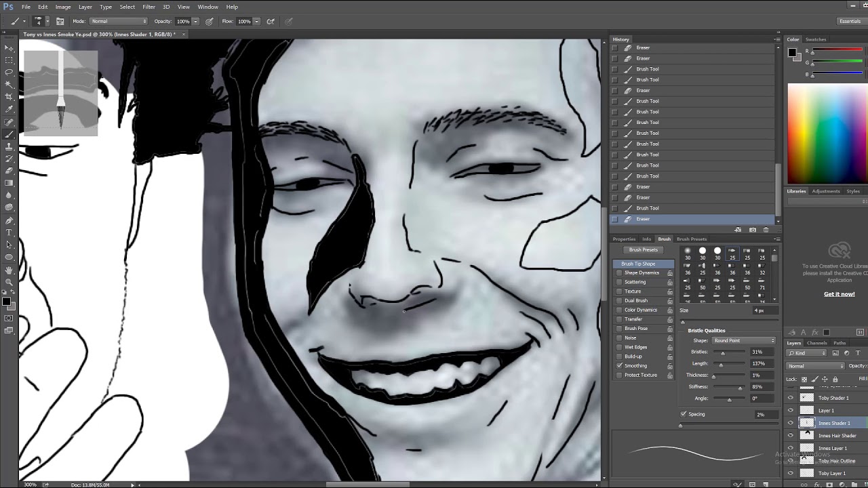
Task: Switch to the Adjustments tab
Action: [826, 191]
